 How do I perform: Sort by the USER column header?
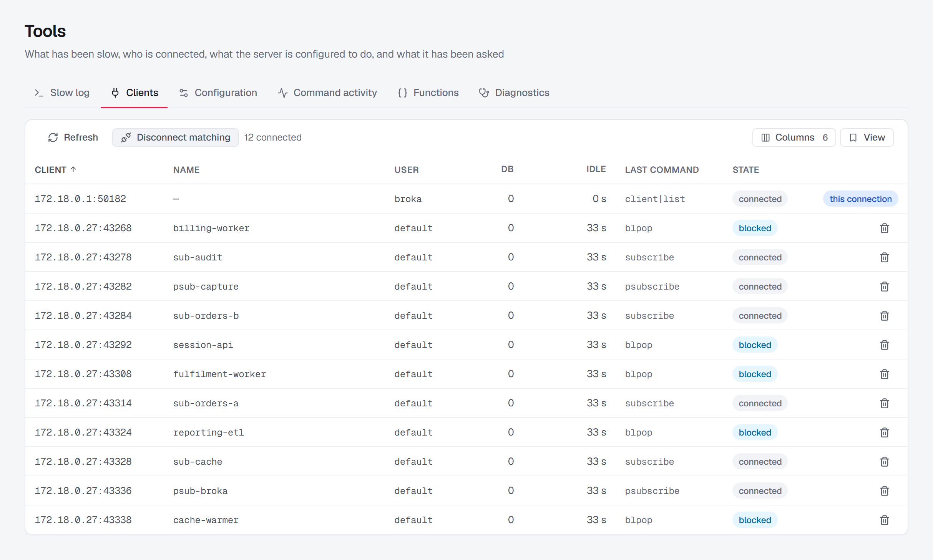407,170
